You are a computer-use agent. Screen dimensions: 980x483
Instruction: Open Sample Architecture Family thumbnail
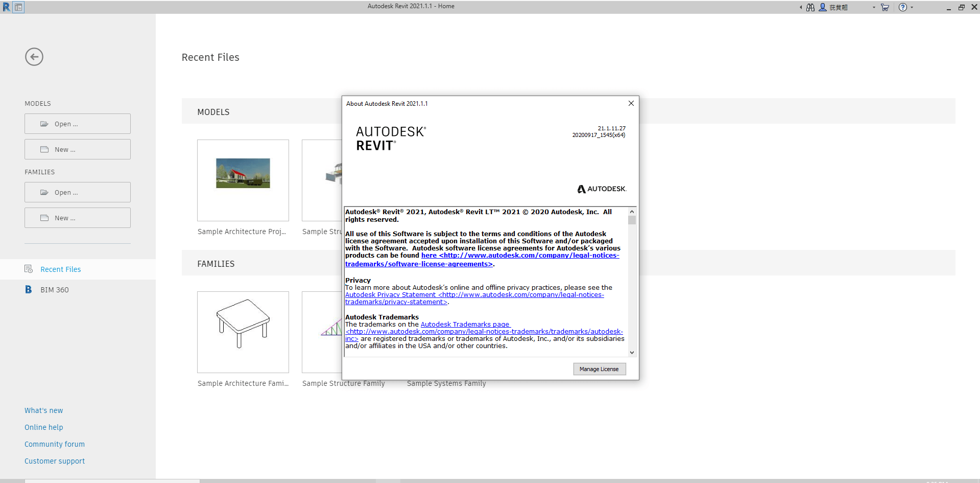pyautogui.click(x=243, y=332)
